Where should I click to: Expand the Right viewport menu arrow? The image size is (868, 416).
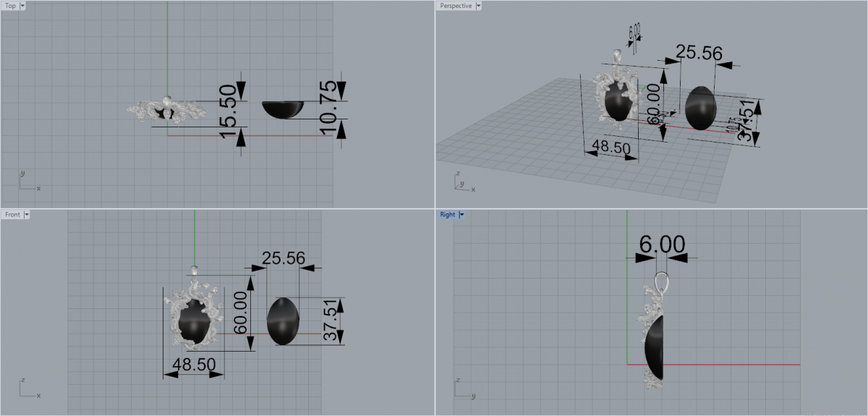pos(461,215)
